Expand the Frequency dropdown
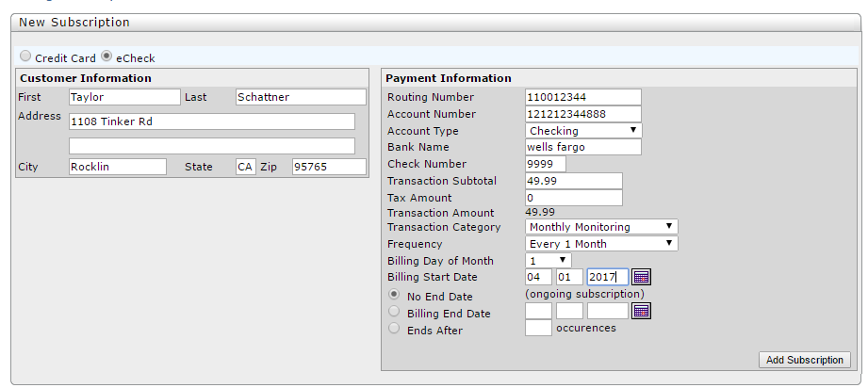The width and height of the screenshot is (868, 388). [x=601, y=244]
